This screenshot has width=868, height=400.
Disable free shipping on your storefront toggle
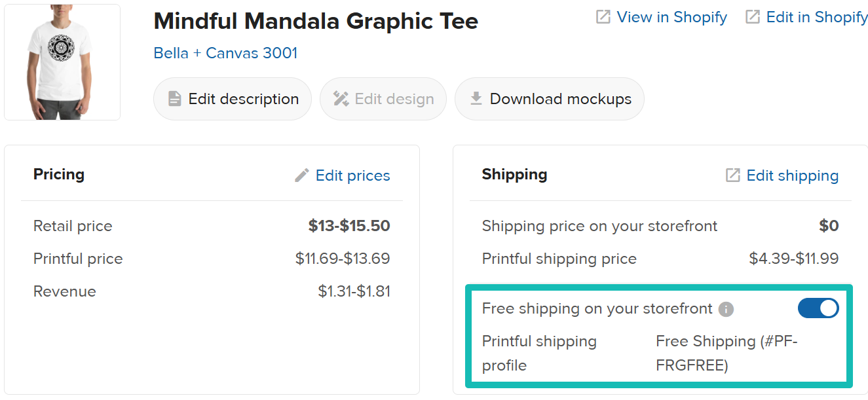[x=818, y=308]
